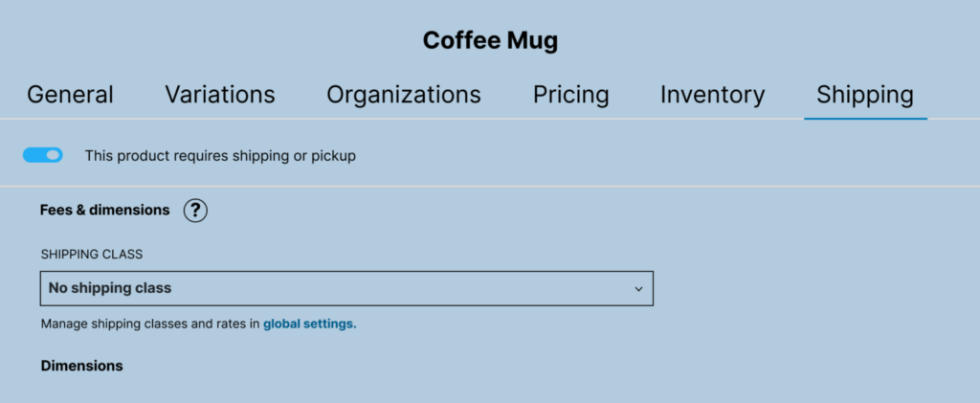980x403 pixels.
Task: Select the "No shipping class" value text
Action: [110, 287]
